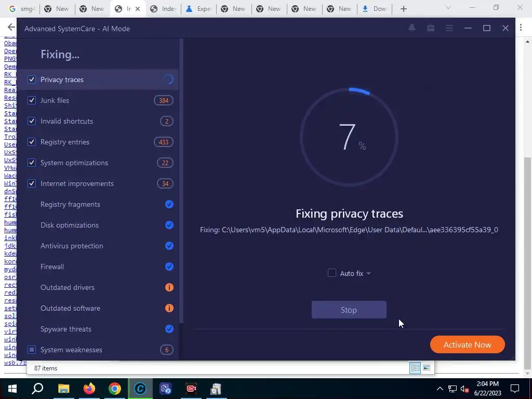Open the hamburger options menu in SystemCare
The image size is (532, 399).
(449, 28)
